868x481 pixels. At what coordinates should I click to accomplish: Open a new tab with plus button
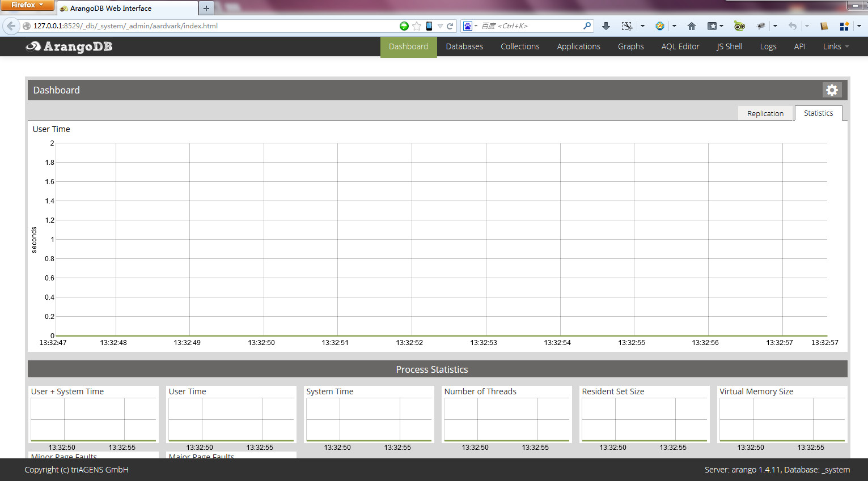tap(206, 8)
